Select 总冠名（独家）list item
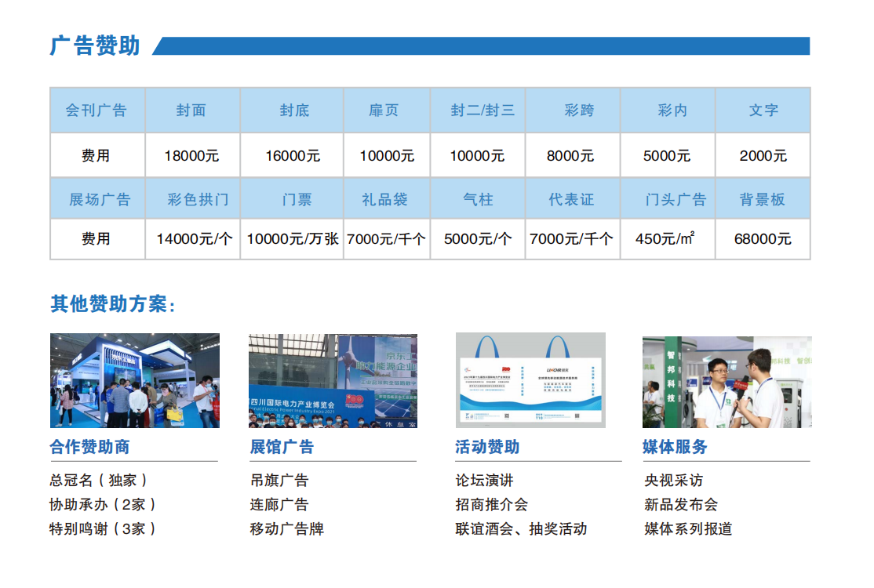Viewport: 874px width, 588px height. (x=98, y=480)
